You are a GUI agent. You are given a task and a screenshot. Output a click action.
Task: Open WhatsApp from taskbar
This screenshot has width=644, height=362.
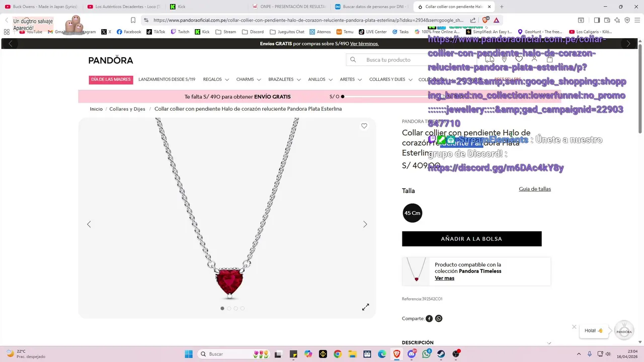tap(427, 354)
